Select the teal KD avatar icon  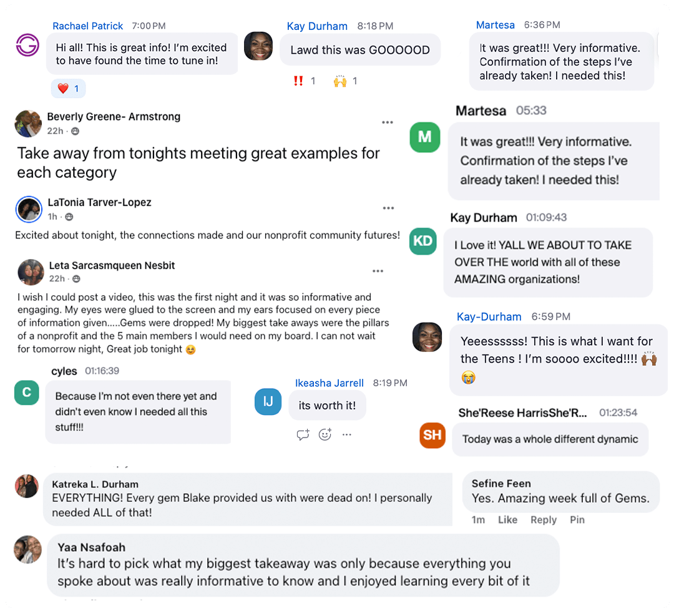[x=423, y=242]
